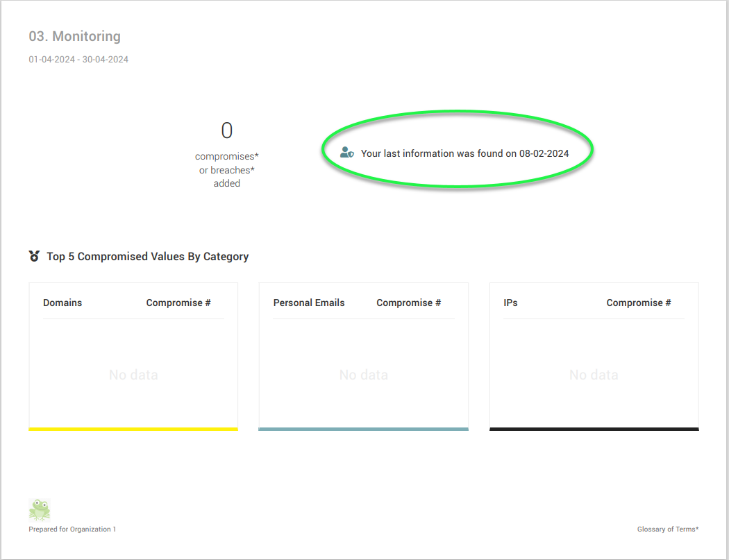Click the yellow bar under Domains card
Viewport: 729px width, 560px height.
tap(133, 429)
